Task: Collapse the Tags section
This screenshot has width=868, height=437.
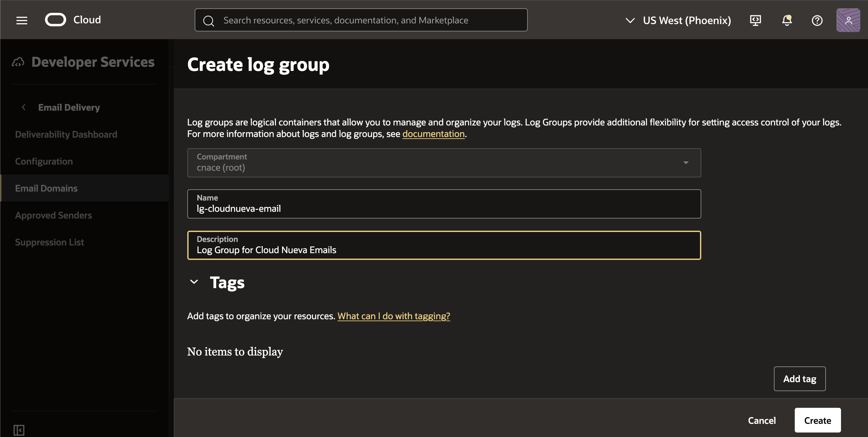Action: pos(194,282)
